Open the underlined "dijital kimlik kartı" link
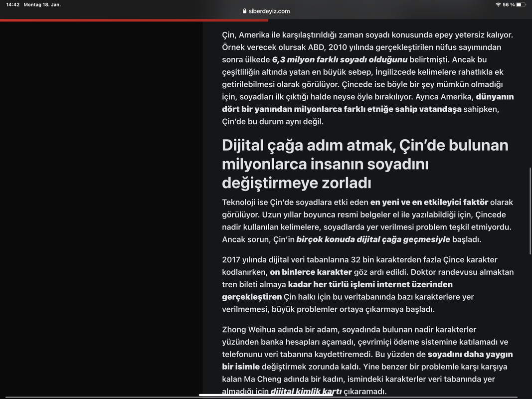 306,391
